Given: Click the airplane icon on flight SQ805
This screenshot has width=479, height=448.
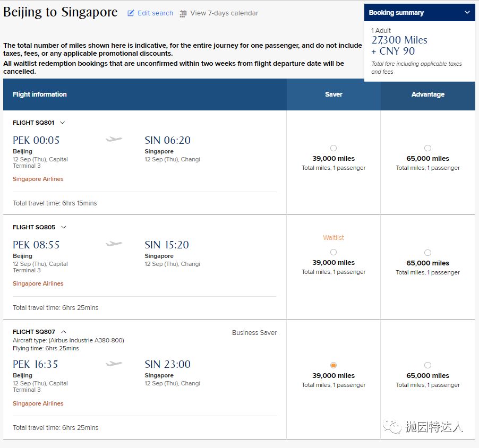Looking at the screenshot, I should coord(114,244).
